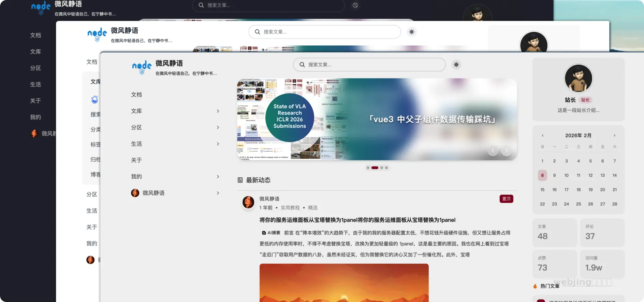The image size is (644, 302).
Task: Go to previous month in calendar
Action: [x=543, y=136]
